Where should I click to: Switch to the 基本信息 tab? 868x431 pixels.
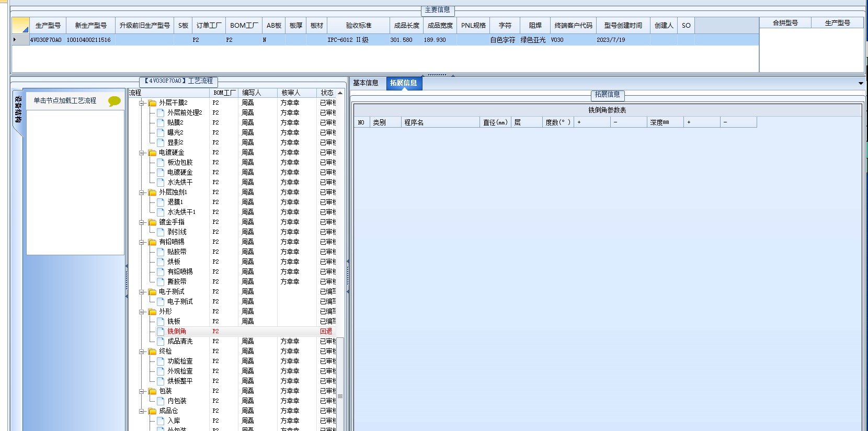tap(366, 83)
